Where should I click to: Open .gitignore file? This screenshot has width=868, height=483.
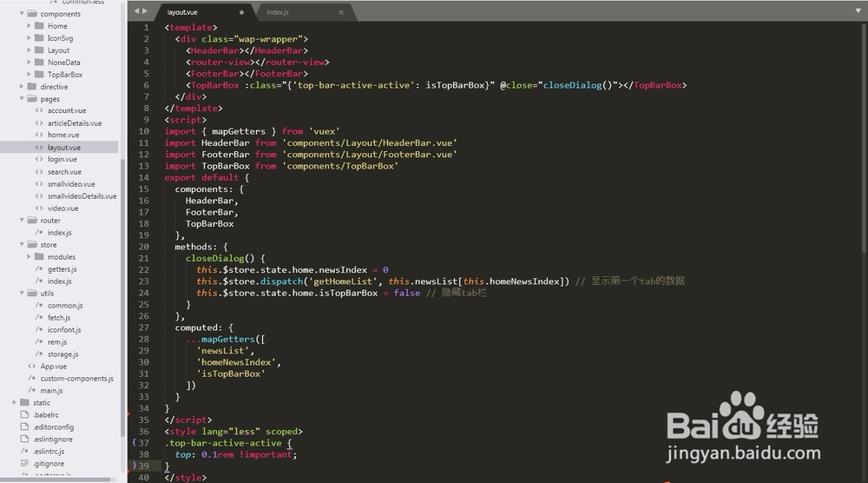coord(48,464)
